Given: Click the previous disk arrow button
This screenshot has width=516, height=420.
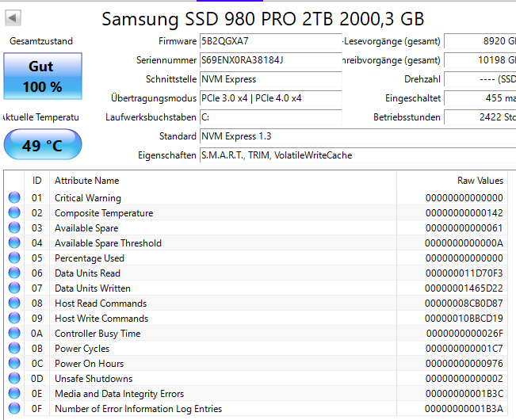Looking at the screenshot, I should 13,17.
